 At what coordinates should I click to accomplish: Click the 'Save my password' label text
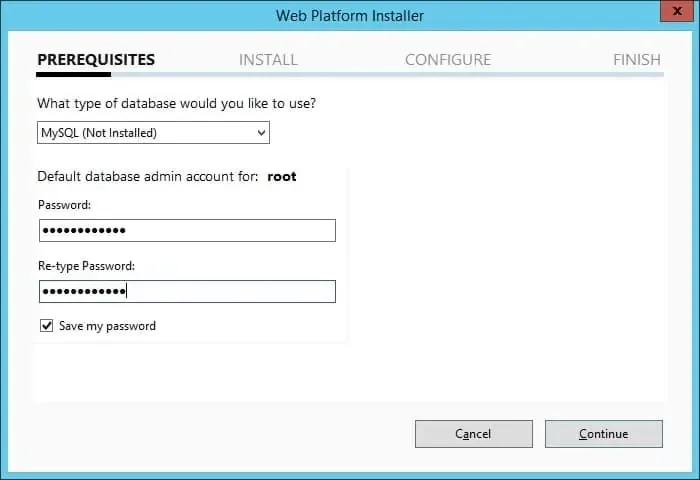pos(107,326)
